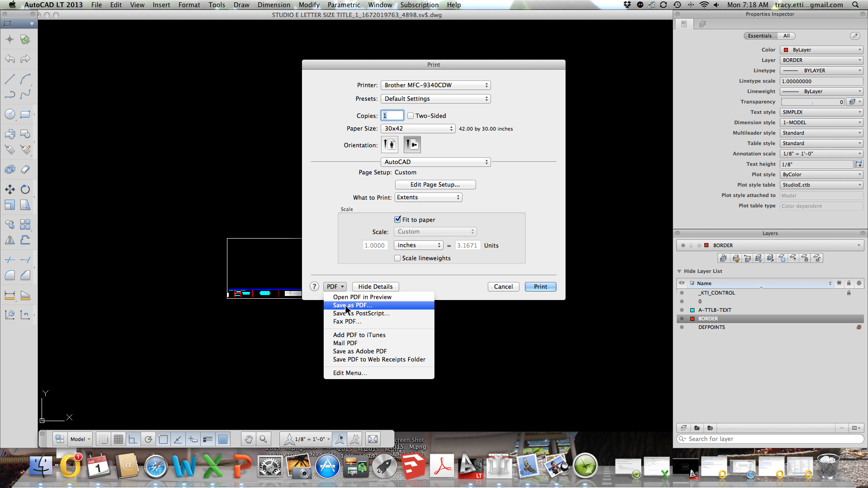Toggle Grid display in status bar
The width and height of the screenshot is (868, 488).
118,439
